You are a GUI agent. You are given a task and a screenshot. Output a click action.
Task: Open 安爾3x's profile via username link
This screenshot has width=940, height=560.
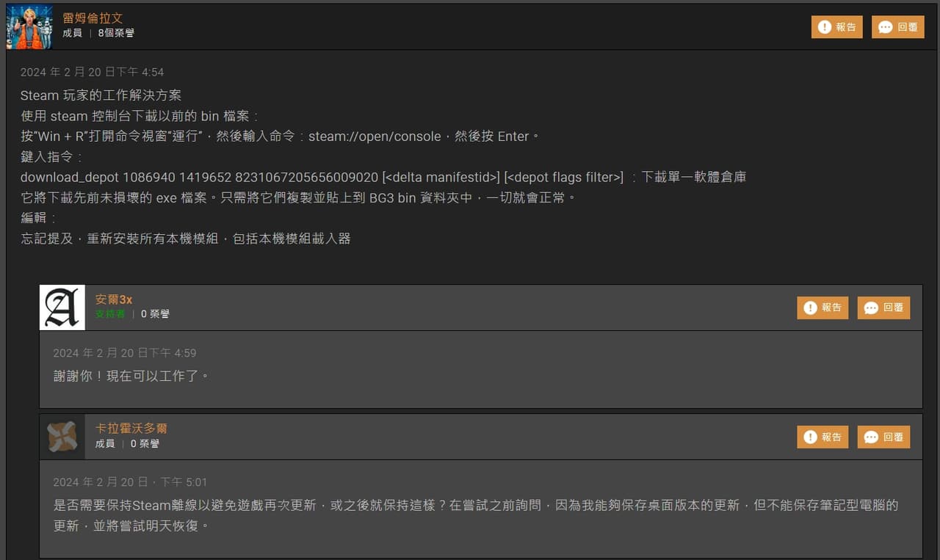pos(113,299)
